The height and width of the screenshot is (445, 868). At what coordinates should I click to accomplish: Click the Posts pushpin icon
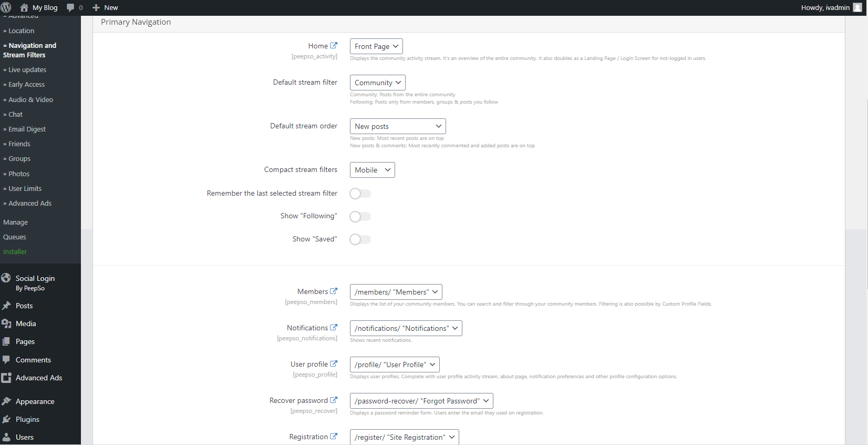(6, 306)
